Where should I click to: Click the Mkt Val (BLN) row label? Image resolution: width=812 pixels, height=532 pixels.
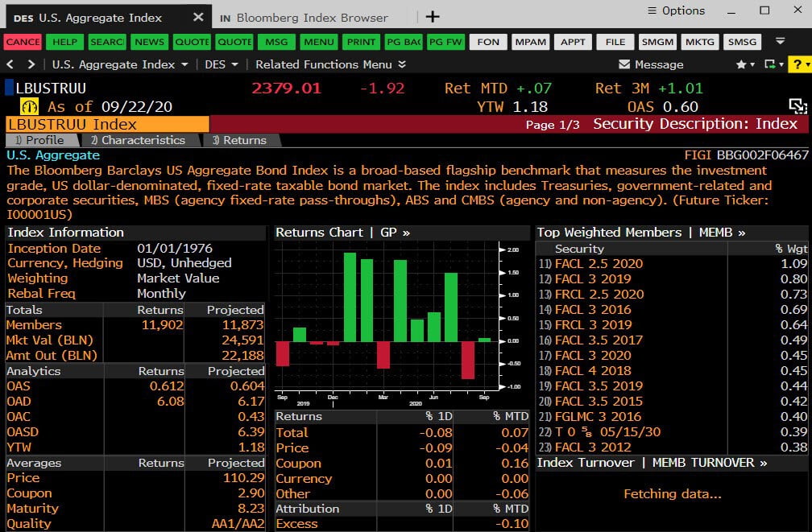click(x=50, y=340)
